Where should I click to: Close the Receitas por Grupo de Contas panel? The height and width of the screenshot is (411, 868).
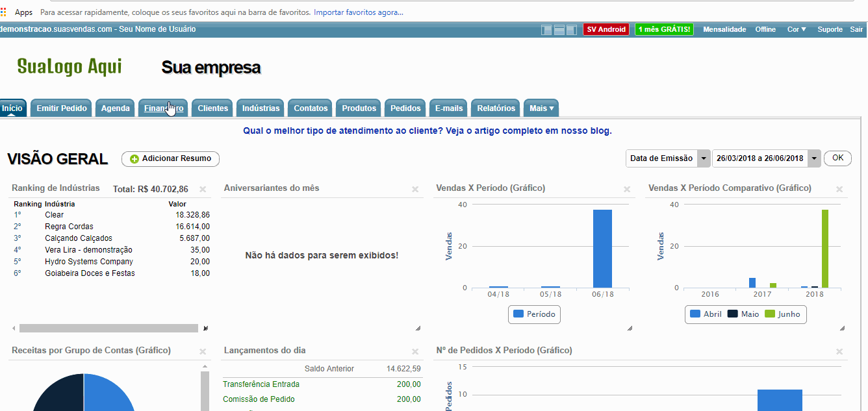(203, 351)
